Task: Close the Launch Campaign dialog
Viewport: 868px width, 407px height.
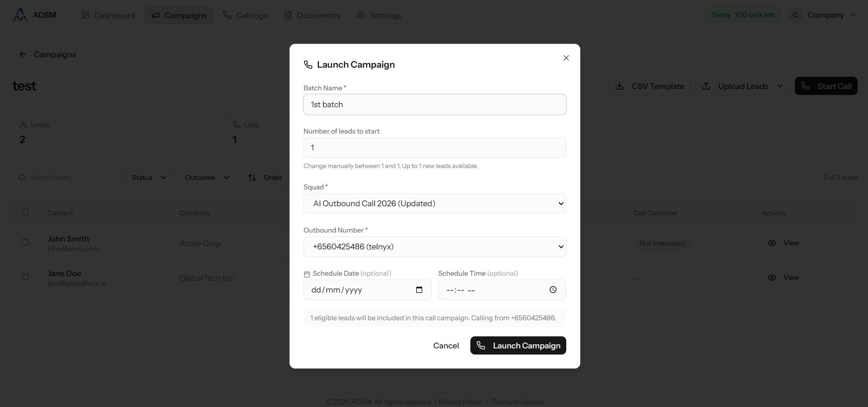Action: point(566,58)
